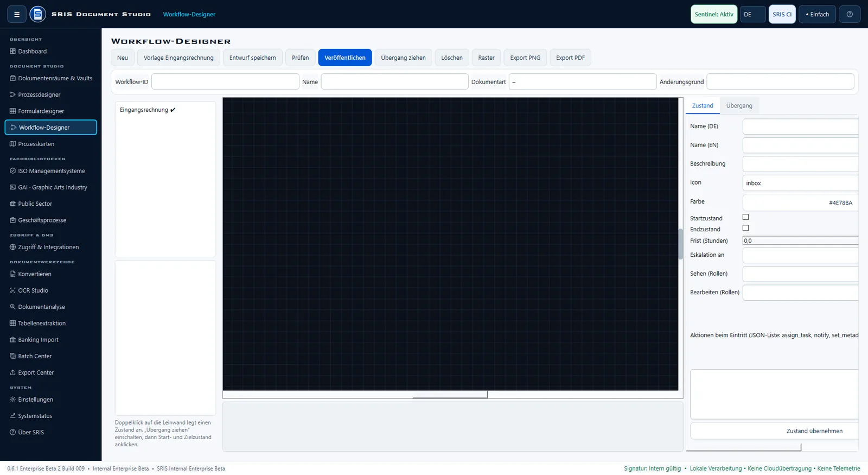
Task: Switch to the Übergang tab
Action: 739,106
